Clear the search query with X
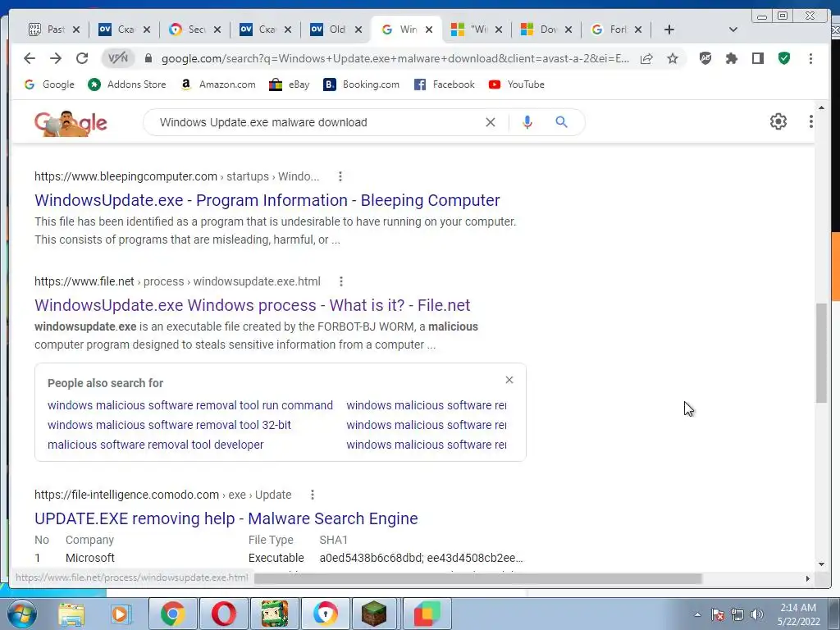This screenshot has height=630, width=840. pyautogui.click(x=491, y=122)
